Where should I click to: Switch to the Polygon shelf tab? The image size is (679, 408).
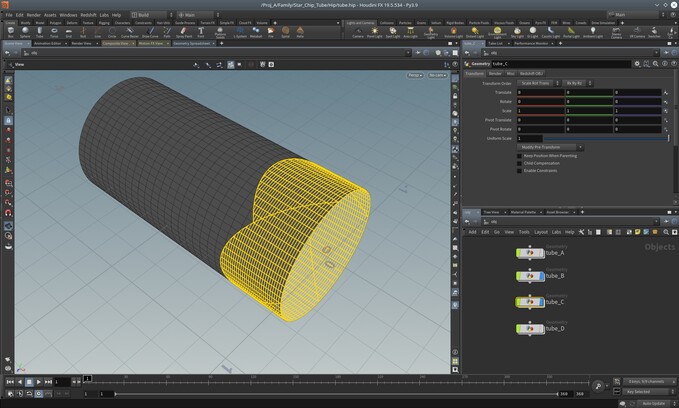55,23
